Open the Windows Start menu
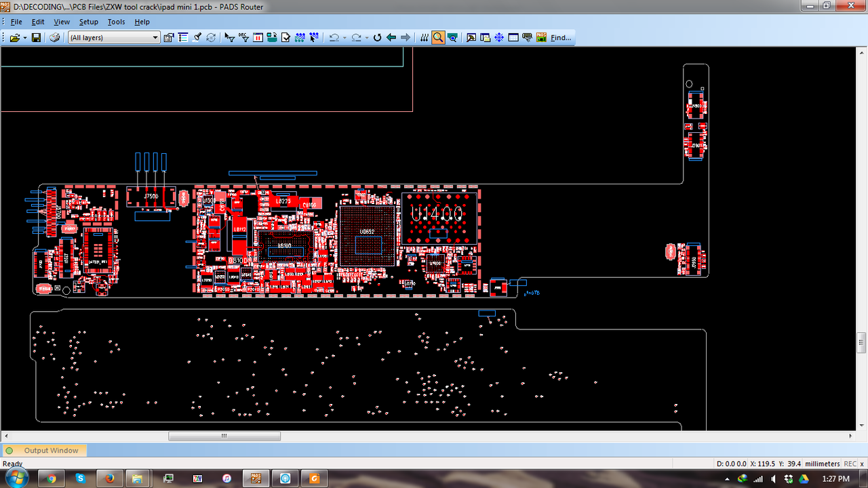Screen dimensions: 868x488 tap(17, 476)
